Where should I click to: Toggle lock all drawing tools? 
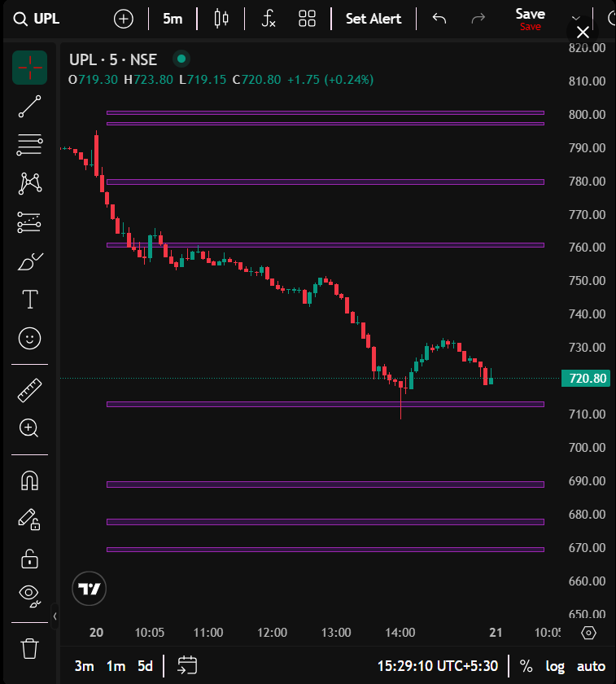(29, 558)
